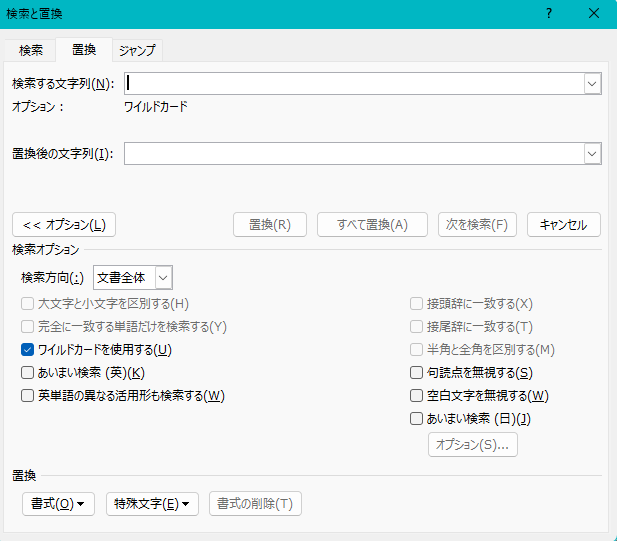Click the 置換後の文字列 input field
The image size is (617, 541).
pyautogui.click(x=354, y=153)
